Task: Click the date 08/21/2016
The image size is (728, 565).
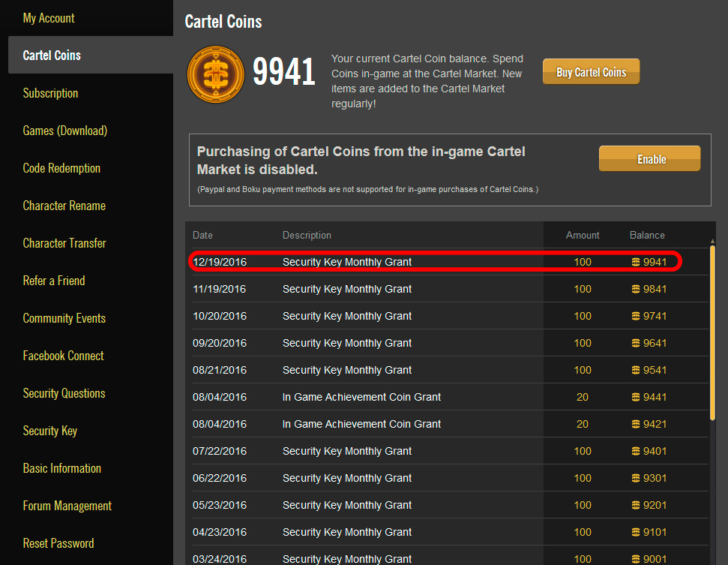Action: (220, 370)
